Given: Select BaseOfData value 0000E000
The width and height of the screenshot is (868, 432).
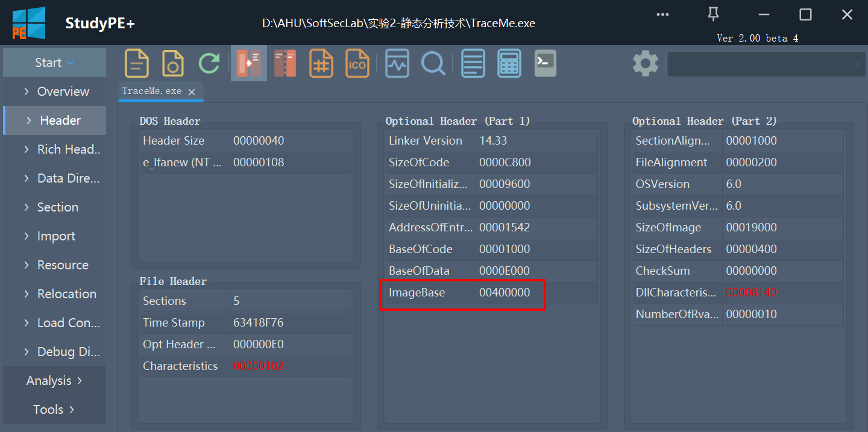Looking at the screenshot, I should [x=505, y=271].
